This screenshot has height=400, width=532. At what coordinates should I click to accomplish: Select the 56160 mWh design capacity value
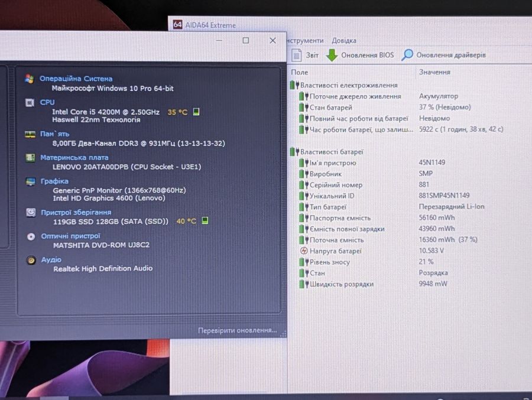(x=437, y=217)
